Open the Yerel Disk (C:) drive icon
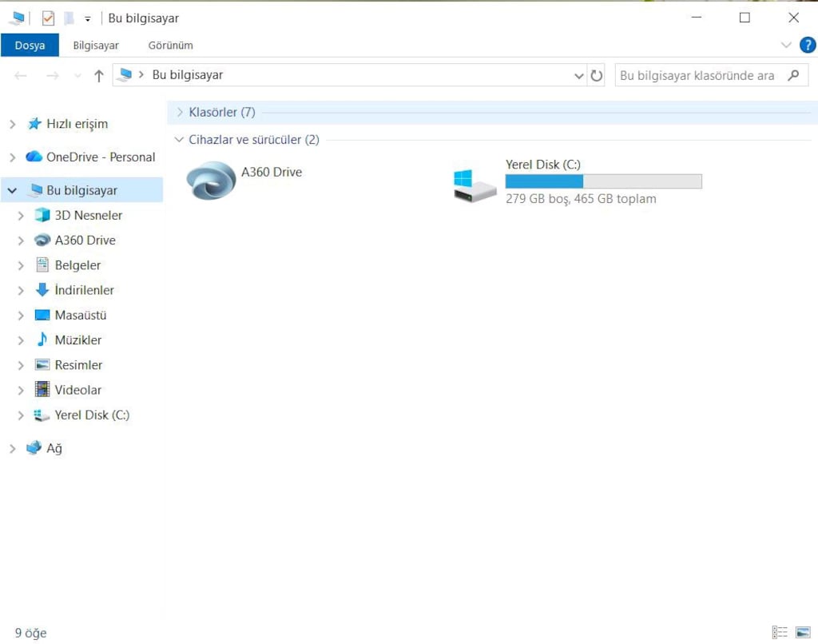 (x=475, y=186)
